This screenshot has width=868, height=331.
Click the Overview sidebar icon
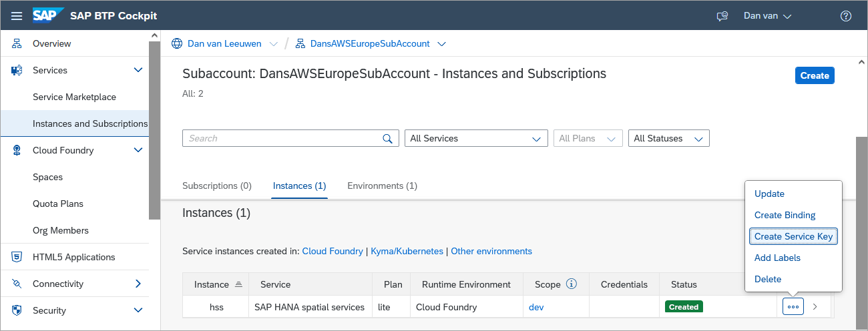[x=17, y=43]
